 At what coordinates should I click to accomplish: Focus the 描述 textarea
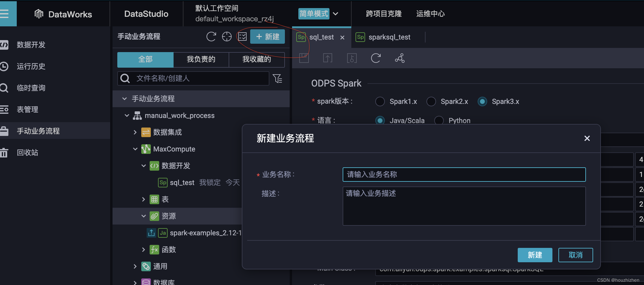coord(464,206)
